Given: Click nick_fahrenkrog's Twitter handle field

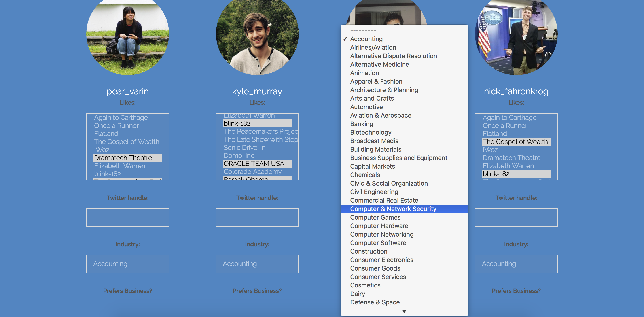Looking at the screenshot, I should click(x=516, y=218).
